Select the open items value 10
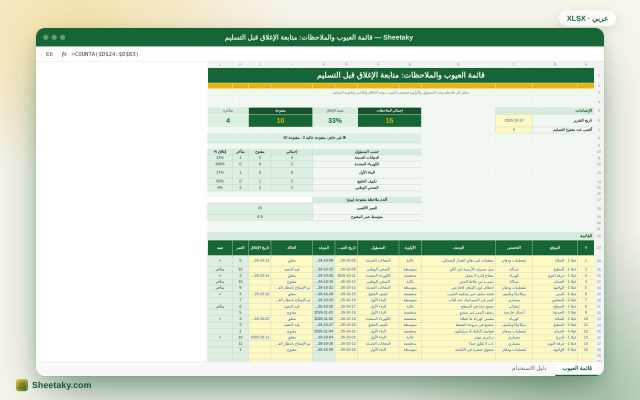640x400 pixels. [280, 121]
